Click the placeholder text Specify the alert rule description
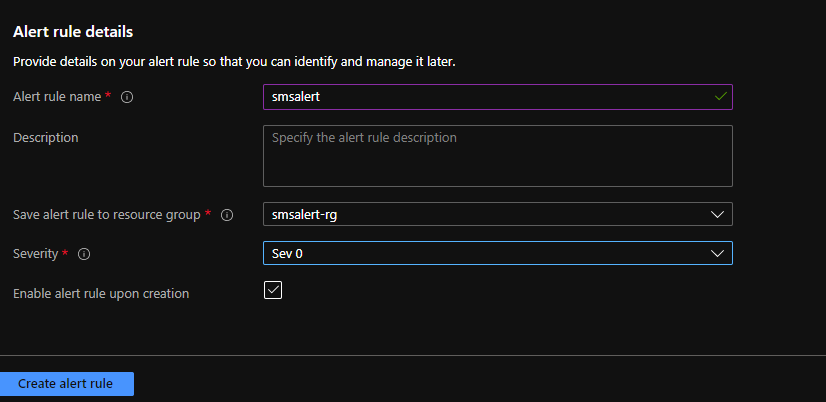Screen dimensions: 826x402 364,138
